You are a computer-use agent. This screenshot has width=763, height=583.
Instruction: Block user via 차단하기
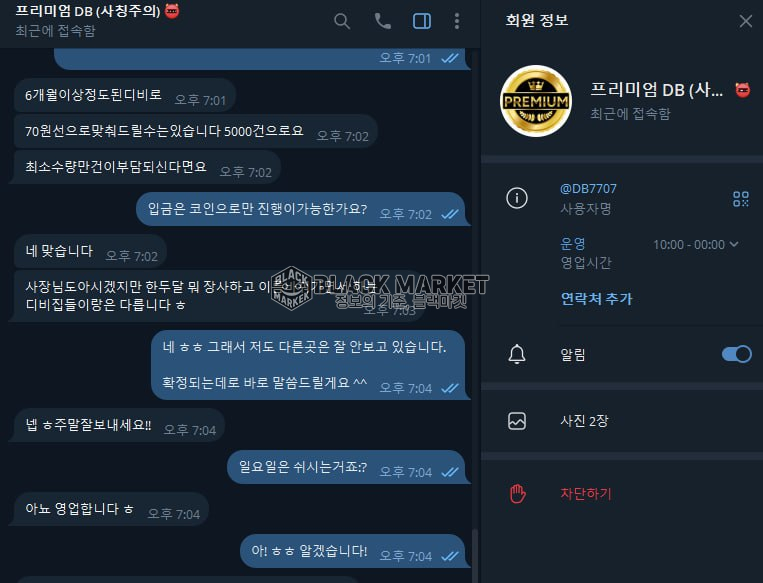point(585,493)
